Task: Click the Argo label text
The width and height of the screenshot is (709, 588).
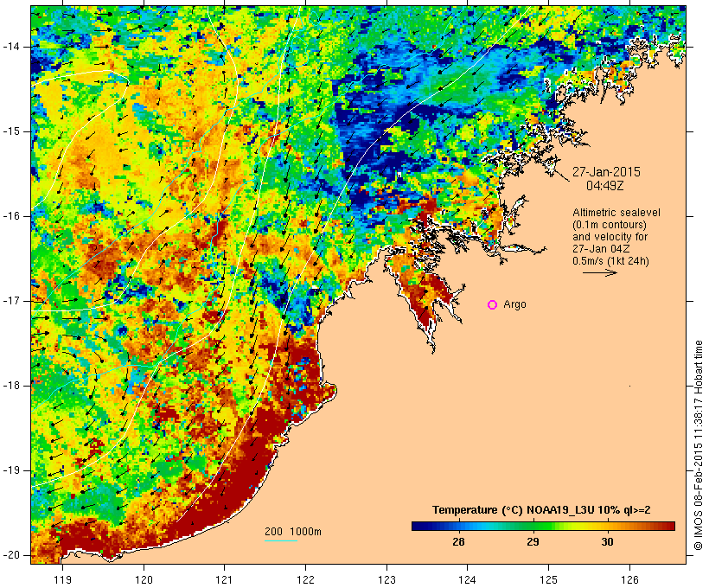Action: [x=514, y=305]
